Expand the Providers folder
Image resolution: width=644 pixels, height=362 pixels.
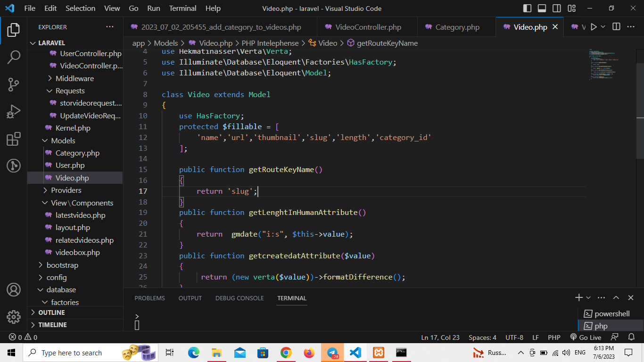pos(66,190)
